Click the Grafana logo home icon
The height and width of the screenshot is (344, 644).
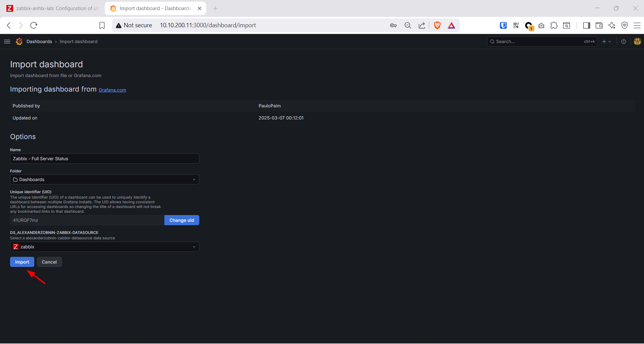tap(19, 41)
